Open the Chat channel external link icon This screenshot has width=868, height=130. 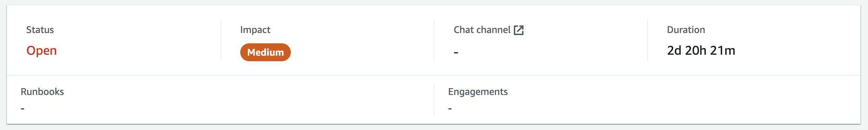pos(519,30)
